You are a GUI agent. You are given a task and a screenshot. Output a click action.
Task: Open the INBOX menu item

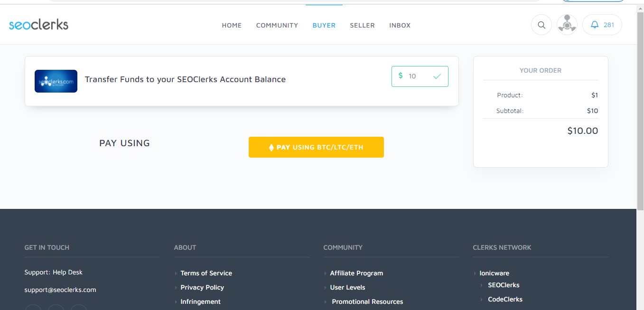click(400, 25)
